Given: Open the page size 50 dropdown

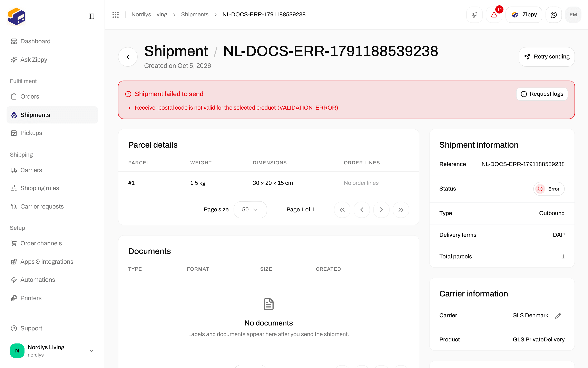Looking at the screenshot, I should point(250,210).
